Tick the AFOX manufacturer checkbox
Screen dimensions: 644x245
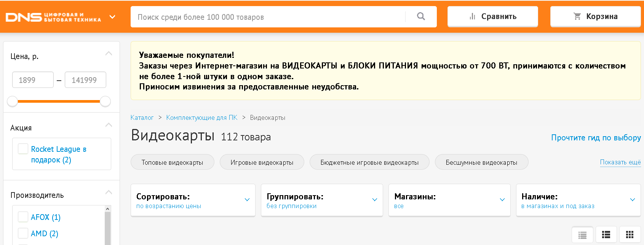click(x=23, y=217)
